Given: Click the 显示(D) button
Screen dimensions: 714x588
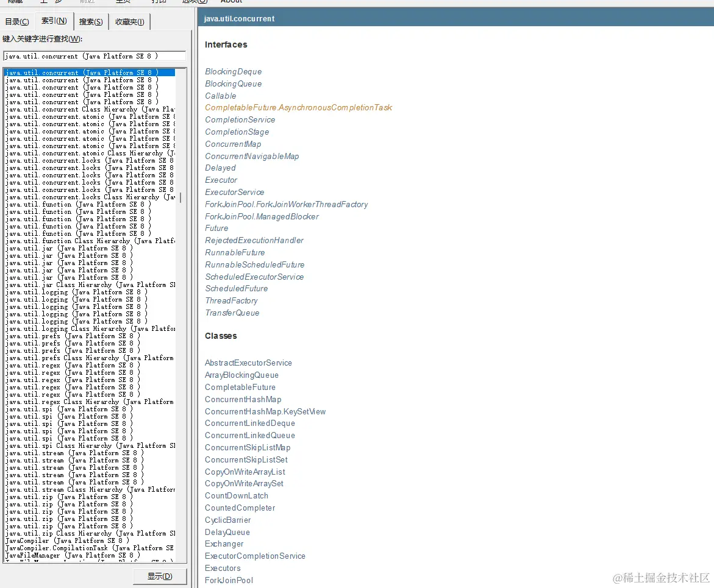Looking at the screenshot, I should coord(160,576).
